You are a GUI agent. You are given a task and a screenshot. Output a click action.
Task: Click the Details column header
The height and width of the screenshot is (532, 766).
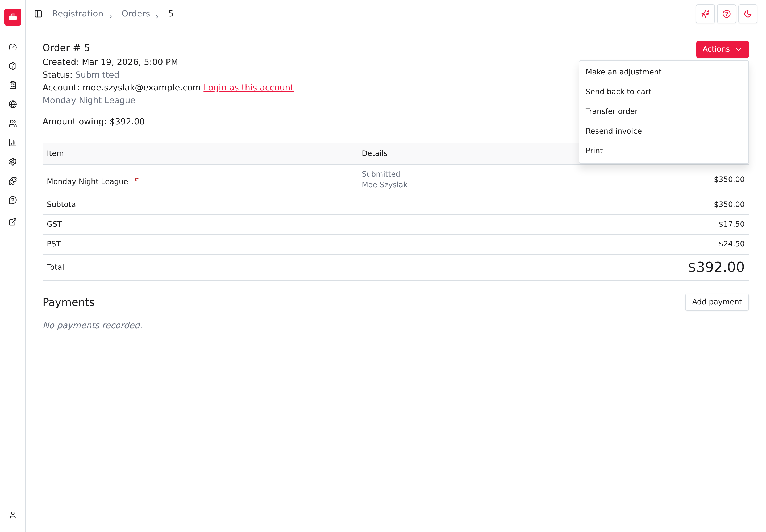pyautogui.click(x=374, y=153)
